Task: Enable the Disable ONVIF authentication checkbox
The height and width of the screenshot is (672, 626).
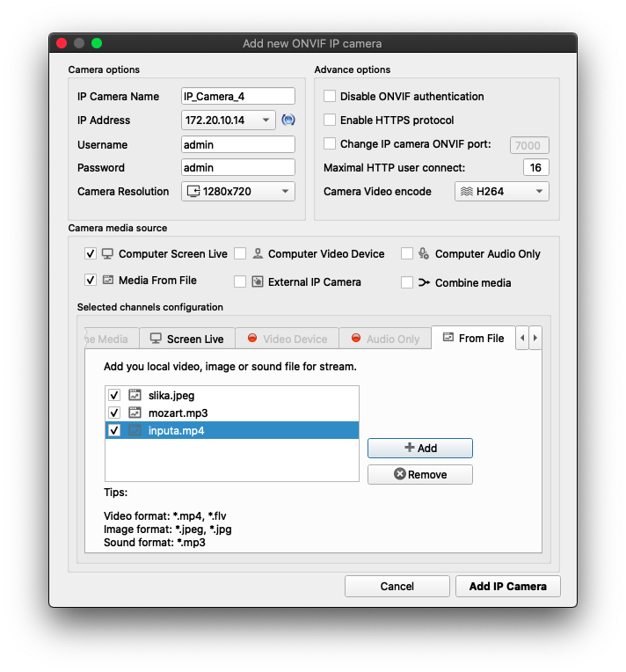Action: point(330,96)
